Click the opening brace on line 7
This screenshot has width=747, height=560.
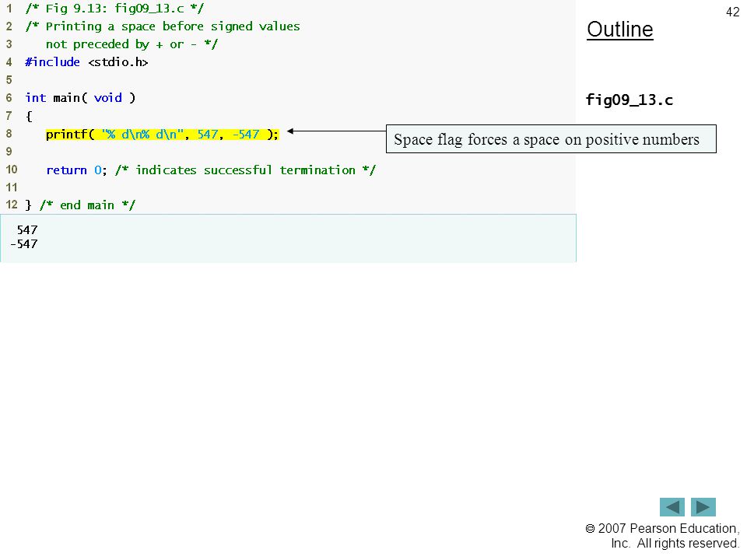tap(29, 116)
